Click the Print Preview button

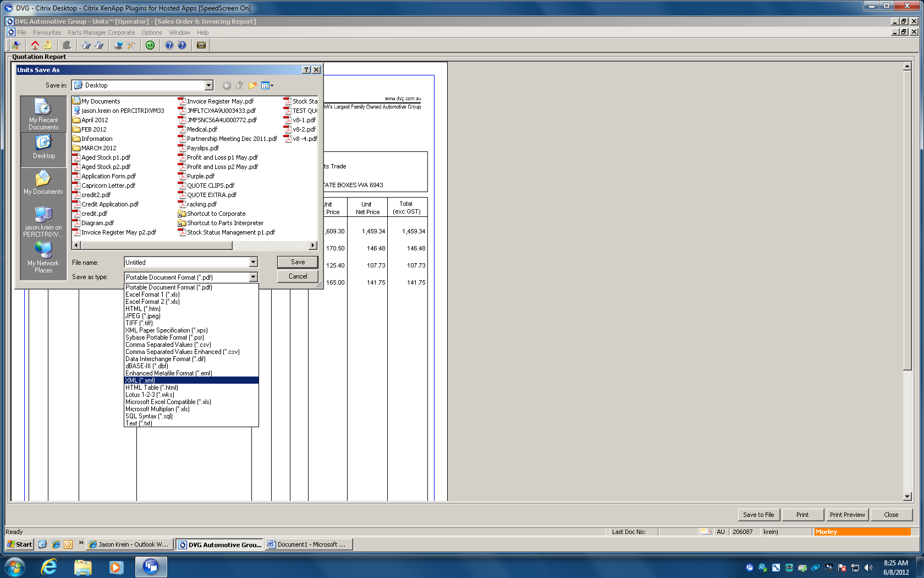[x=847, y=515]
